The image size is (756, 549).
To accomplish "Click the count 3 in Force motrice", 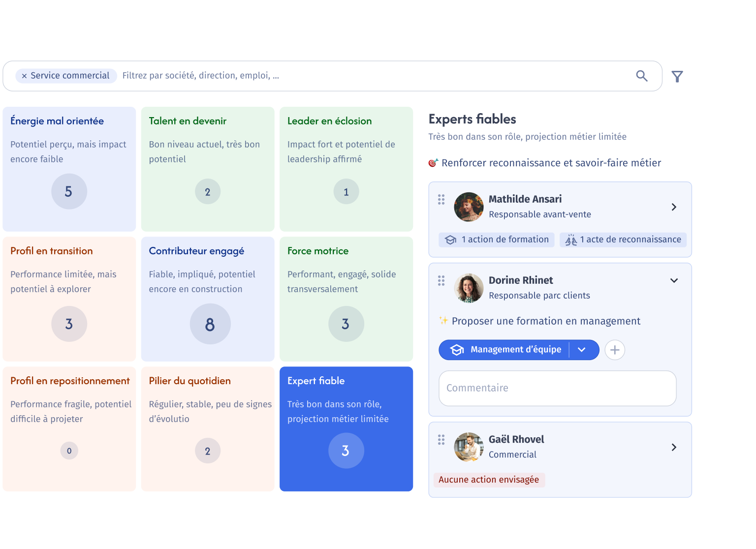I will [x=346, y=324].
